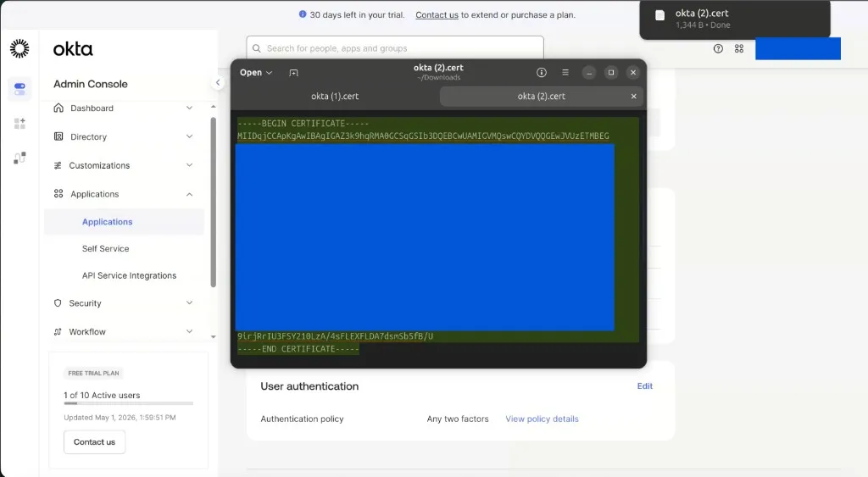Viewport: 868px width, 477px height.
Task: Expand the Directory menu chevron
Action: (x=189, y=136)
